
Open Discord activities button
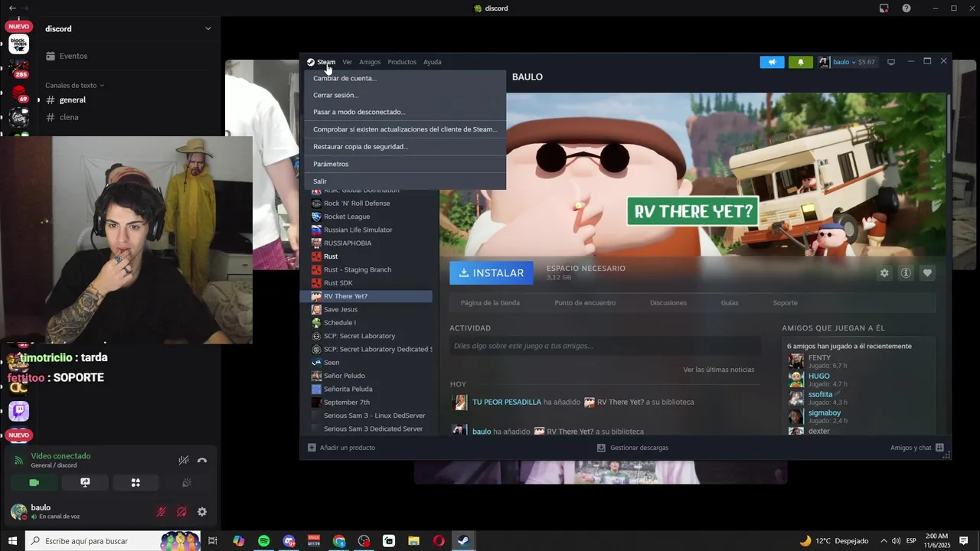tap(136, 483)
